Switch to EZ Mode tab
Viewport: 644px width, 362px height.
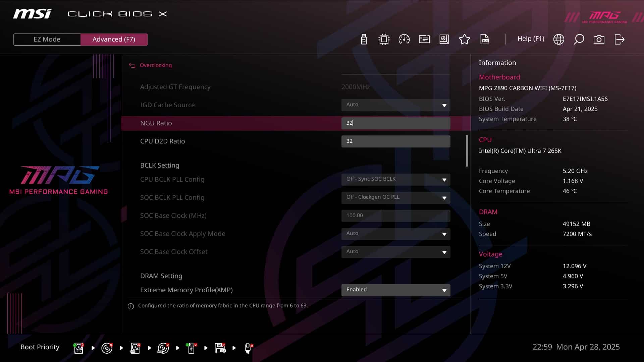(x=47, y=39)
